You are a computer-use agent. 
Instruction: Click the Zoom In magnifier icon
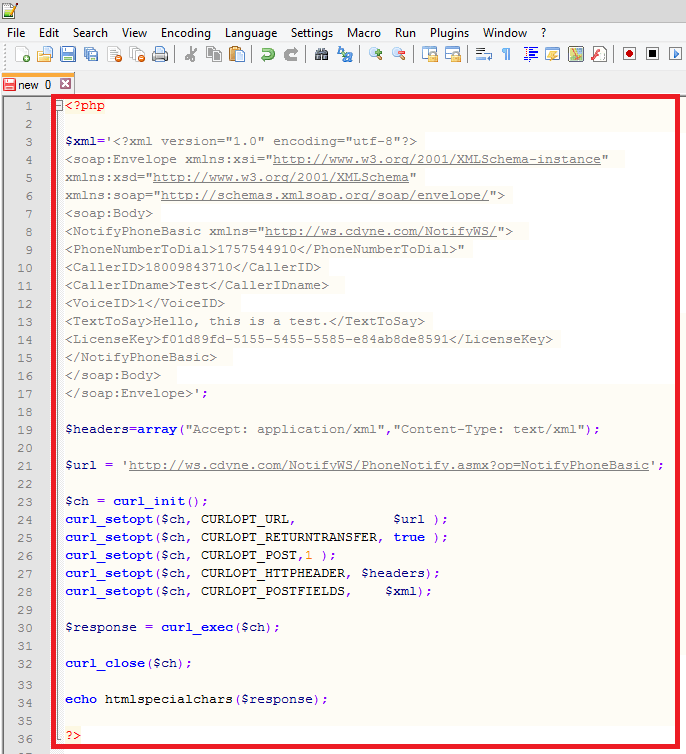376,54
